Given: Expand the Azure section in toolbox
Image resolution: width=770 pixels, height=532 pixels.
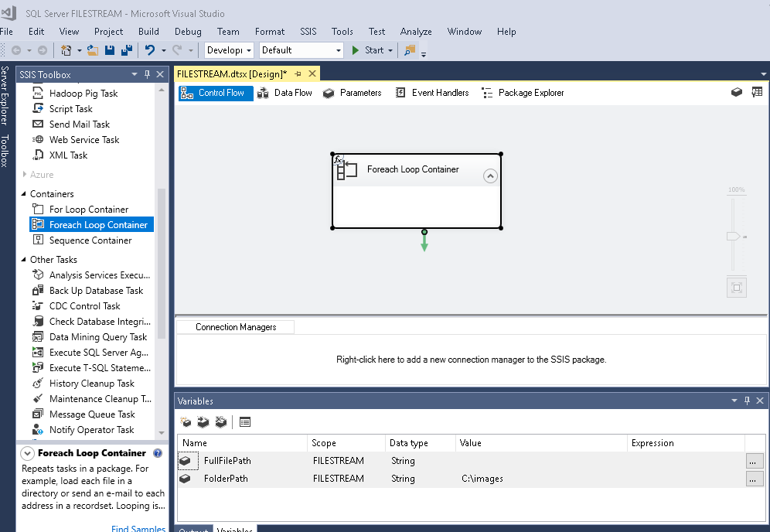Looking at the screenshot, I should 25,175.
